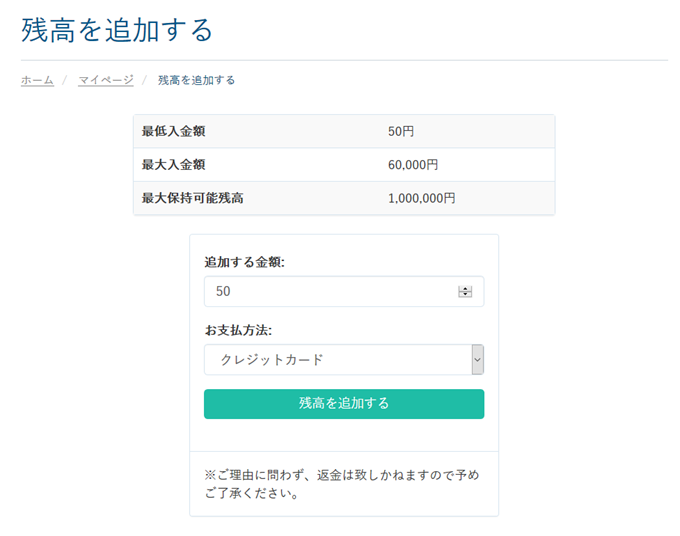The image size is (680, 536).
Task: Click the 60,000円 maximum deposit value
Action: pyautogui.click(x=412, y=165)
